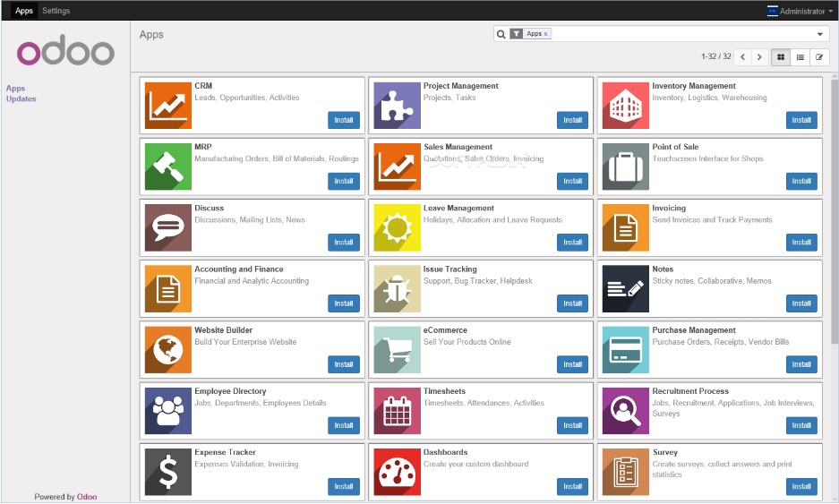The height and width of the screenshot is (504, 839).
Task: Select the Issue Tracking bug icon
Action: click(x=397, y=288)
